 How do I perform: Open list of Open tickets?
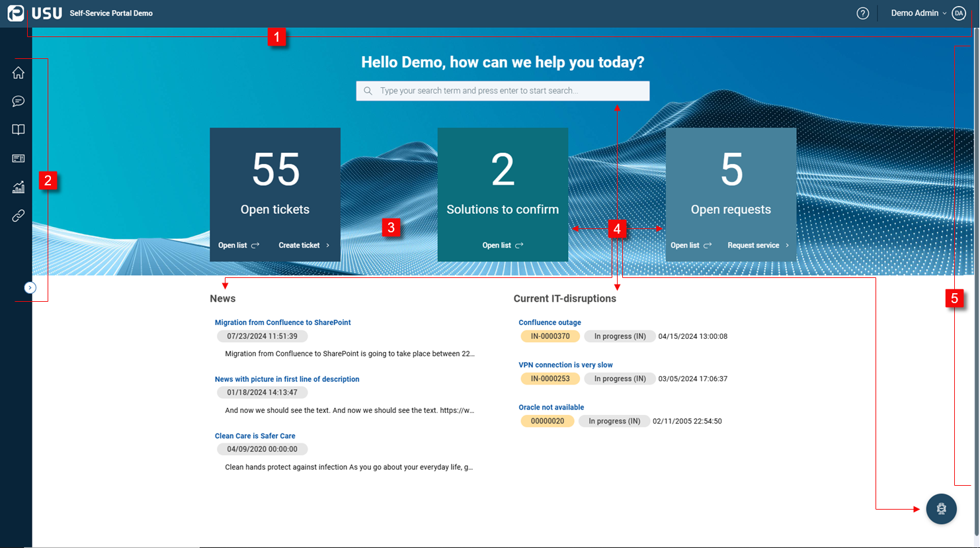[239, 246]
